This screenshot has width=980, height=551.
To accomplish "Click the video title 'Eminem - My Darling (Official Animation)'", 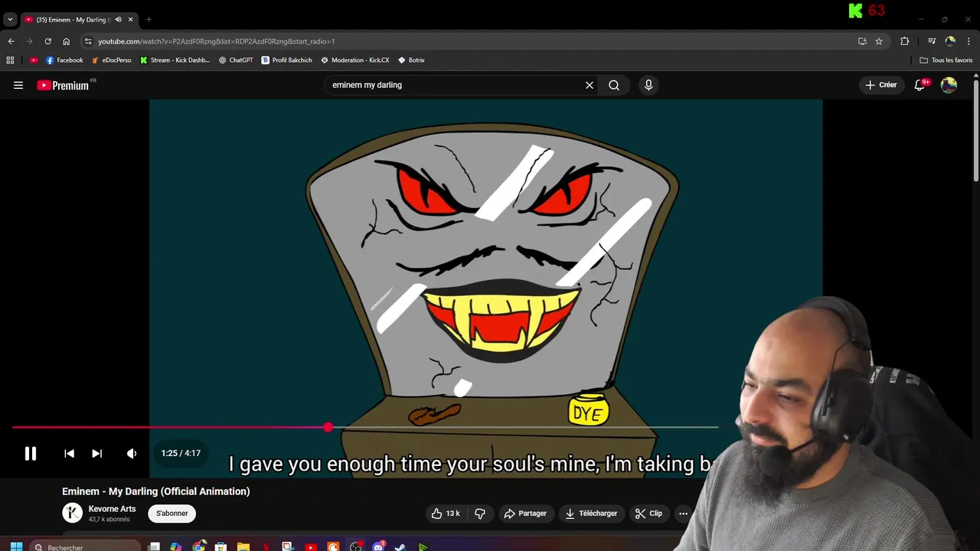I will coord(156,491).
